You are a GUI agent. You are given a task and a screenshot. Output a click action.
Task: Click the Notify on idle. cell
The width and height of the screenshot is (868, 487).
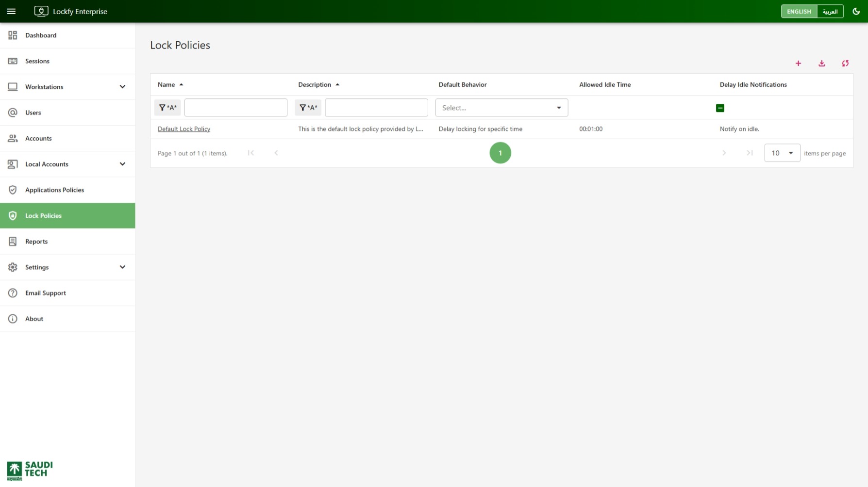tap(739, 129)
